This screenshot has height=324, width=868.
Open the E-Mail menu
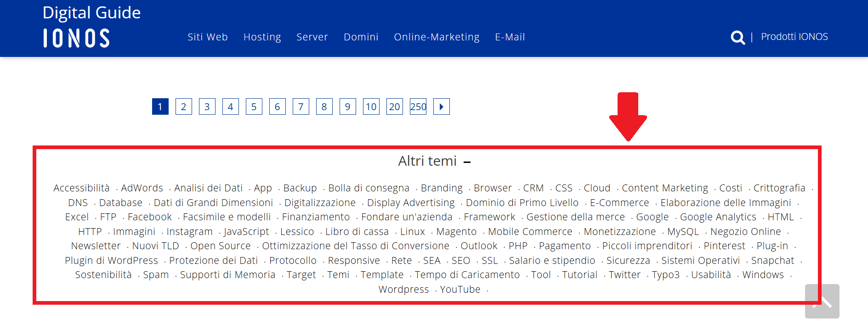510,37
